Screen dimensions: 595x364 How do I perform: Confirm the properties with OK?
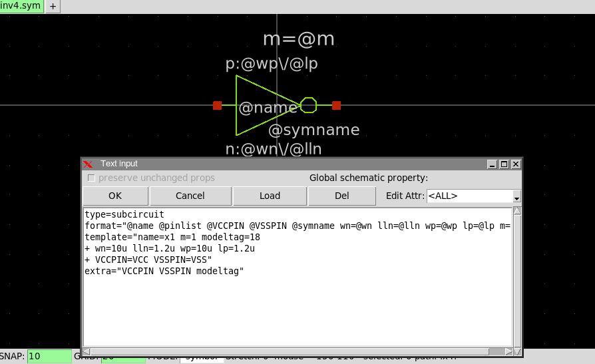(115, 196)
